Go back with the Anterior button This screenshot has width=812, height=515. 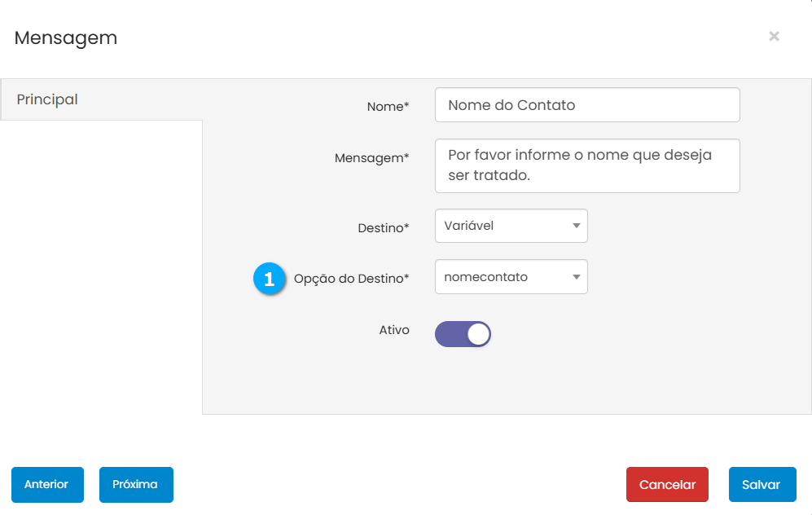click(x=46, y=484)
